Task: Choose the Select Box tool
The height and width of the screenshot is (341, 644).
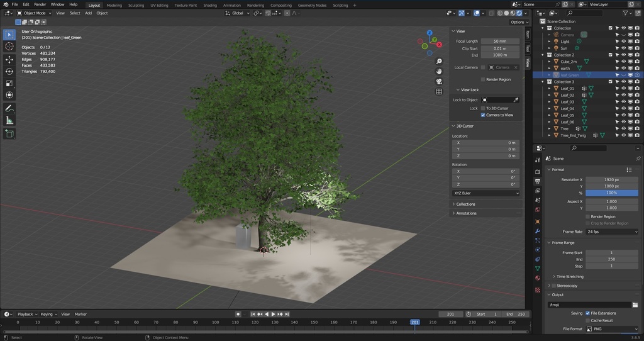Action: [x=9, y=35]
